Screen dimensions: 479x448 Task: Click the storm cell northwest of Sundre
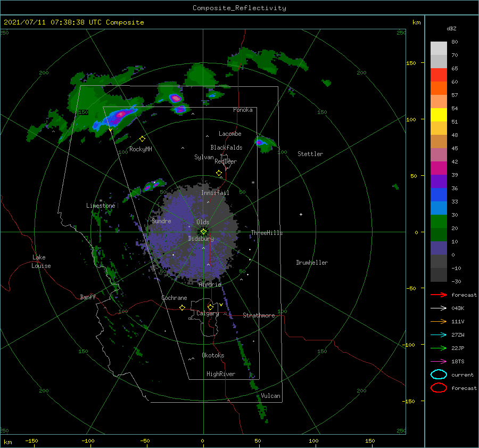pyautogui.click(x=152, y=185)
